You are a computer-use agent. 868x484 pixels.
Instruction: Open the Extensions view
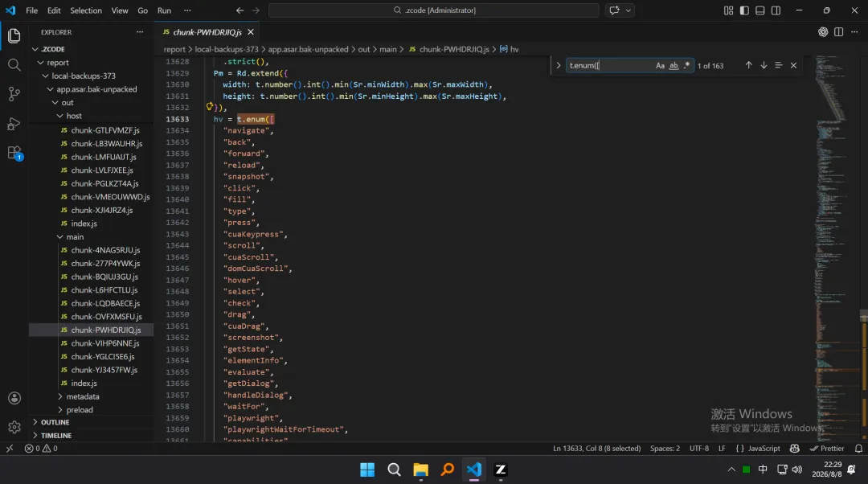(14, 153)
